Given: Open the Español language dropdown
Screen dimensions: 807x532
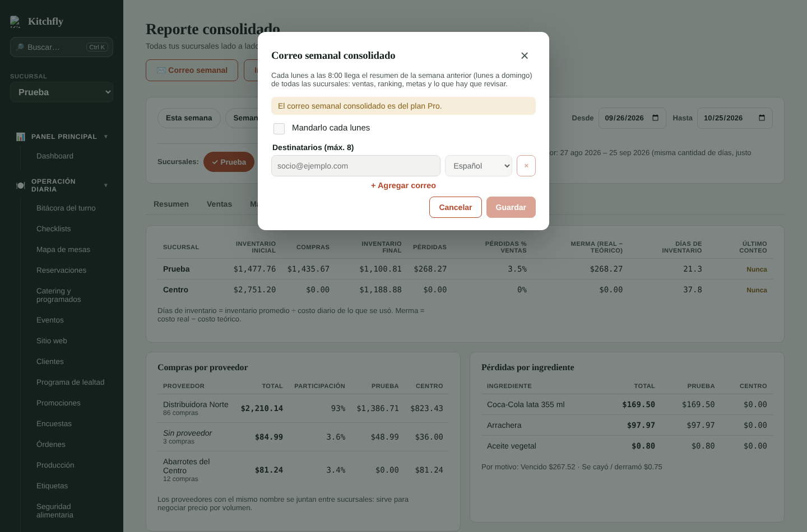Looking at the screenshot, I should pyautogui.click(x=479, y=166).
